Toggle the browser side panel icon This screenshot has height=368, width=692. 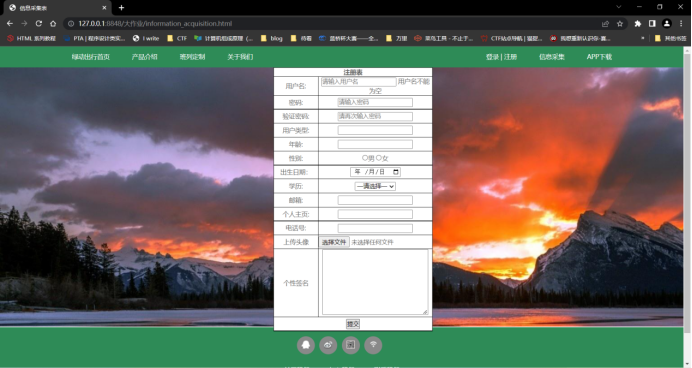652,23
